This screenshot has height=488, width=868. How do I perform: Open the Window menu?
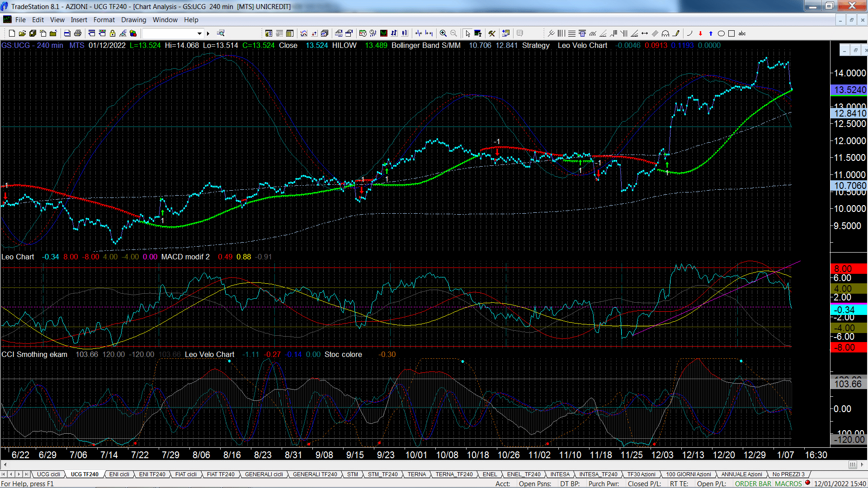(165, 20)
